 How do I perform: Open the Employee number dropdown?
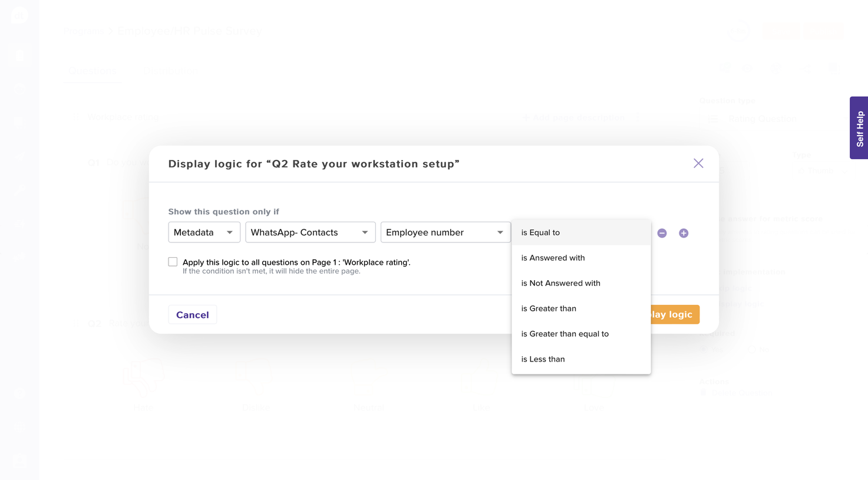tap(445, 232)
